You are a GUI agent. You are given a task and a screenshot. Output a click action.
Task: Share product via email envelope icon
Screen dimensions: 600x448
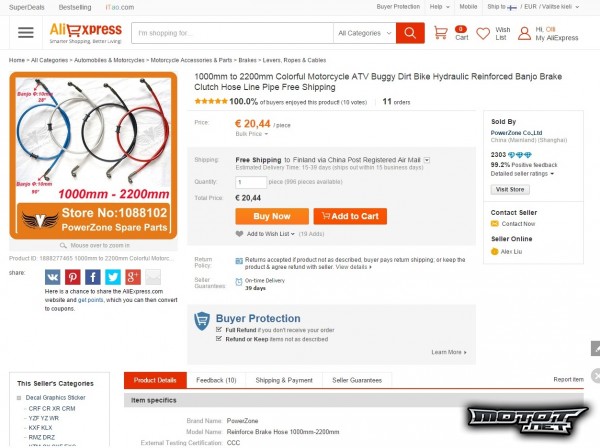[x=153, y=277]
